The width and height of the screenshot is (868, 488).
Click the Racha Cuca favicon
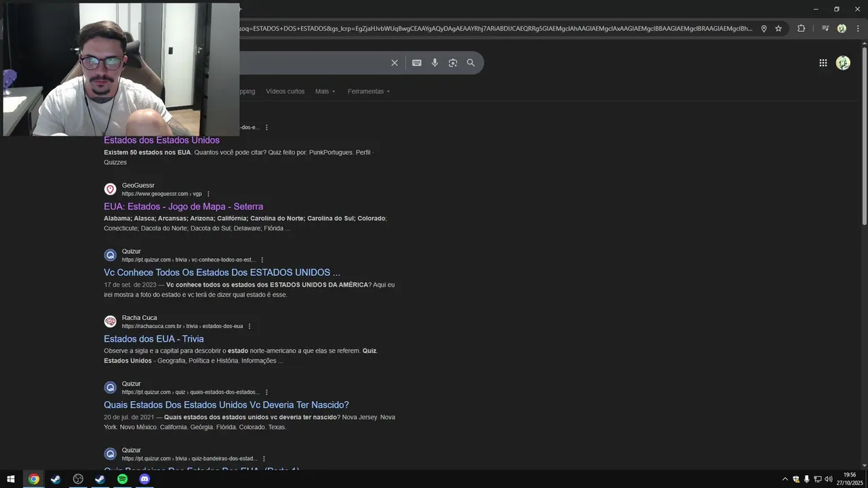tap(110, 321)
